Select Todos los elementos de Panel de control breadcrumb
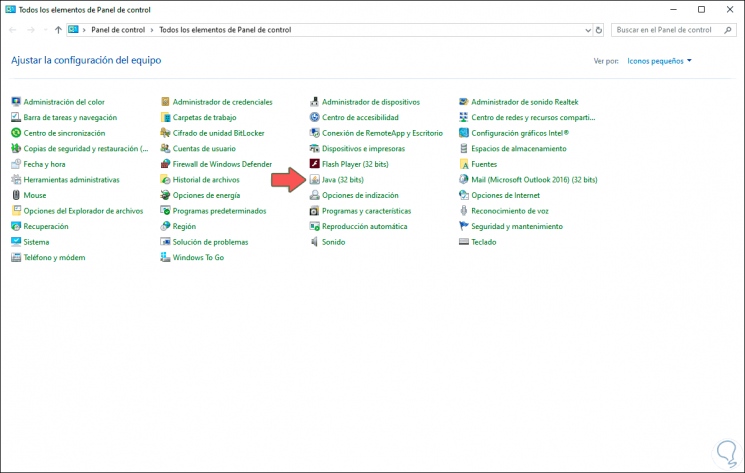Viewport: 745px width, 473px height. (x=225, y=30)
